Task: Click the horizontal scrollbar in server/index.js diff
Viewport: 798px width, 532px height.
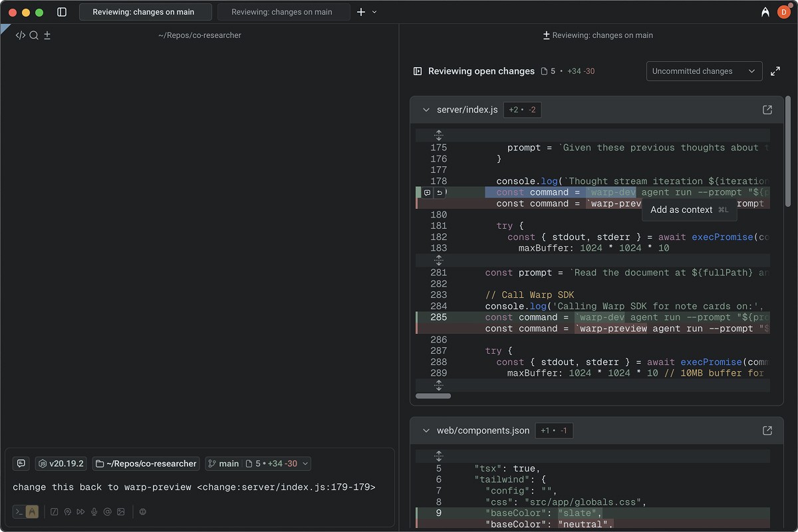Action: [433, 396]
